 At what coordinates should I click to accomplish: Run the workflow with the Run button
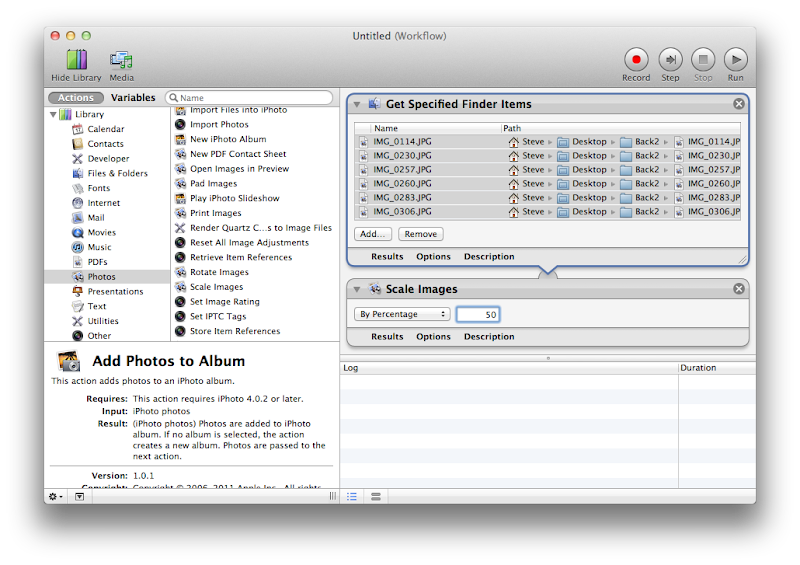click(735, 60)
